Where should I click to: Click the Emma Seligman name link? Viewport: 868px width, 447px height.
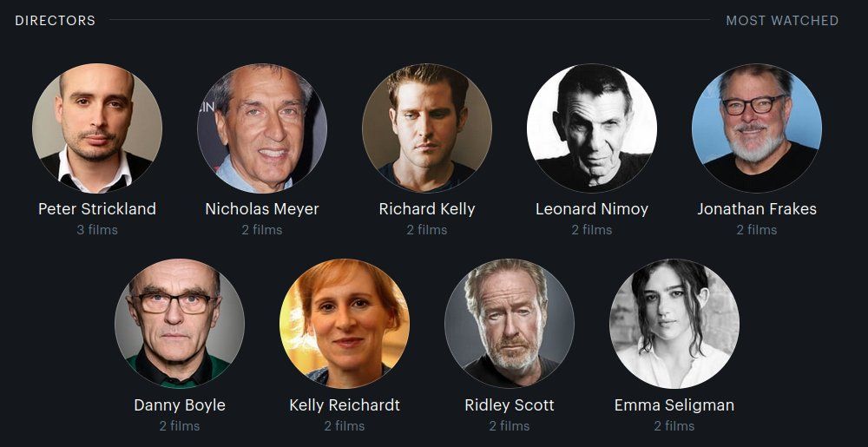click(x=674, y=405)
